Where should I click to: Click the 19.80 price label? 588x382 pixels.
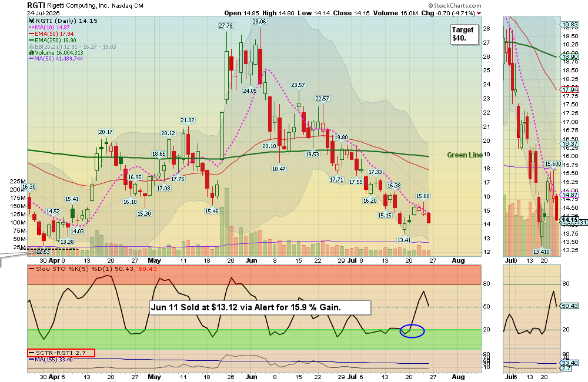pos(341,137)
